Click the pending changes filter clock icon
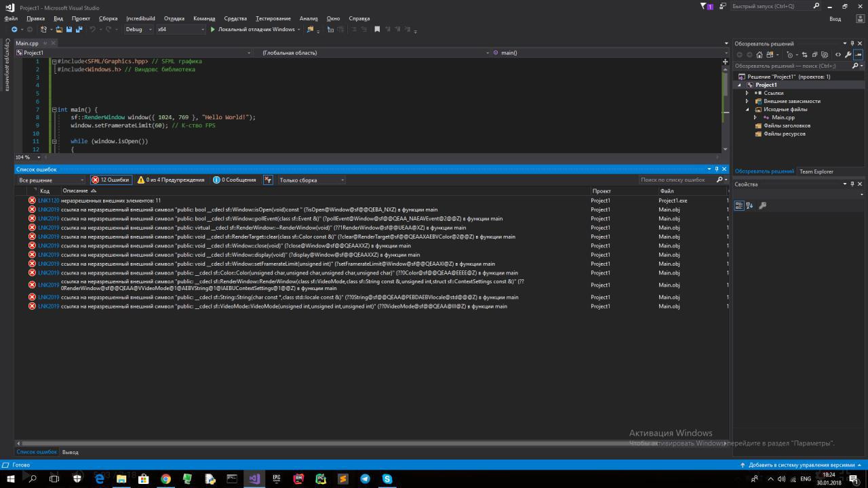The height and width of the screenshot is (488, 868). coord(790,55)
